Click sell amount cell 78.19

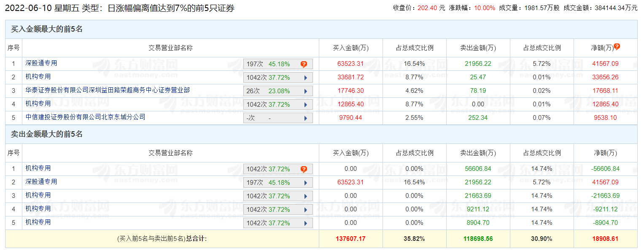(478, 91)
